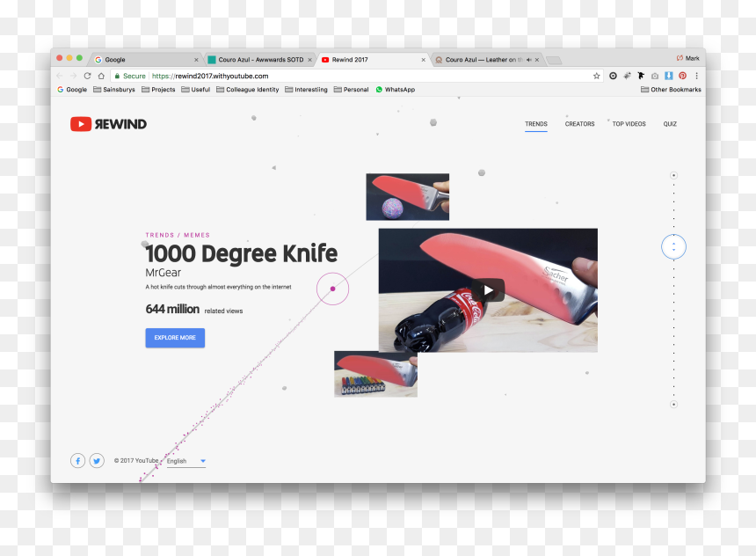Open the Useful bookmark folder

click(196, 89)
